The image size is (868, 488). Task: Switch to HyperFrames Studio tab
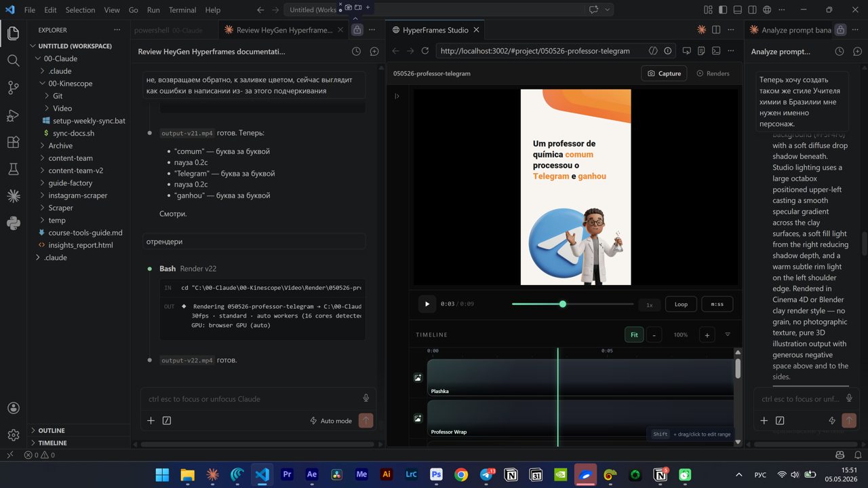click(435, 30)
